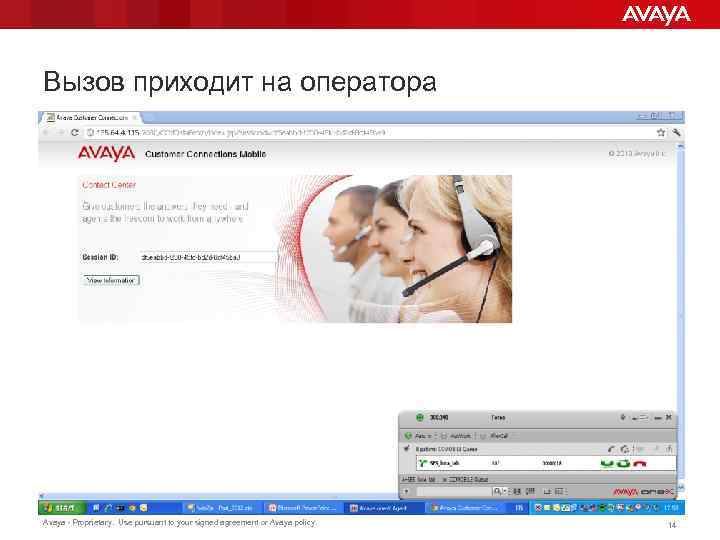Screen dimensions: 720x540
Task: Click the Session ID input field
Action: (x=208, y=257)
